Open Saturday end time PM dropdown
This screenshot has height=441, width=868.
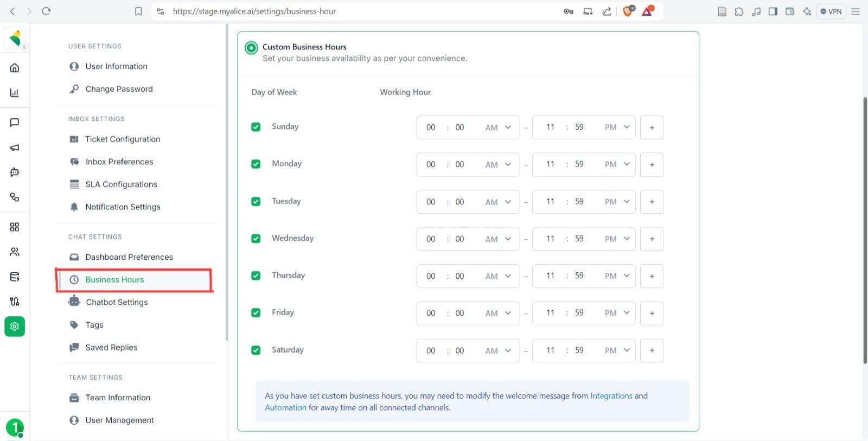coord(617,350)
